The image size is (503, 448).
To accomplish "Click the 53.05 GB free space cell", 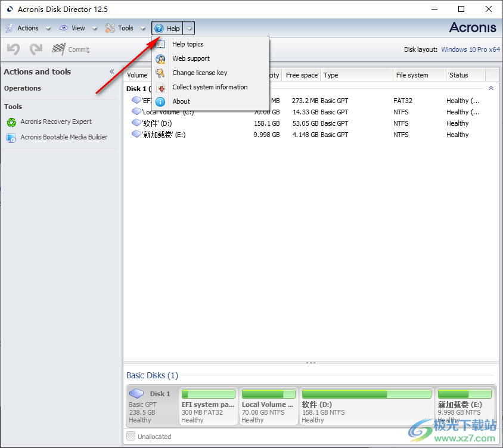I will [x=305, y=123].
